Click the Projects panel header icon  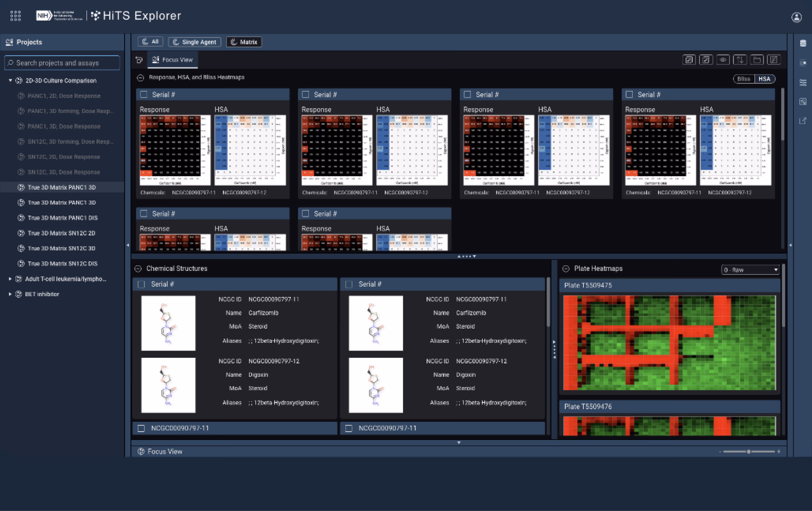(9, 42)
